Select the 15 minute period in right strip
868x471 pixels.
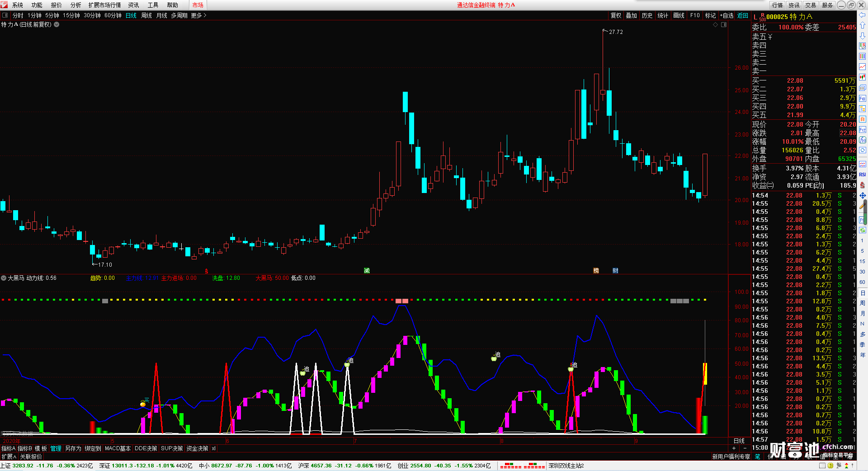863,261
